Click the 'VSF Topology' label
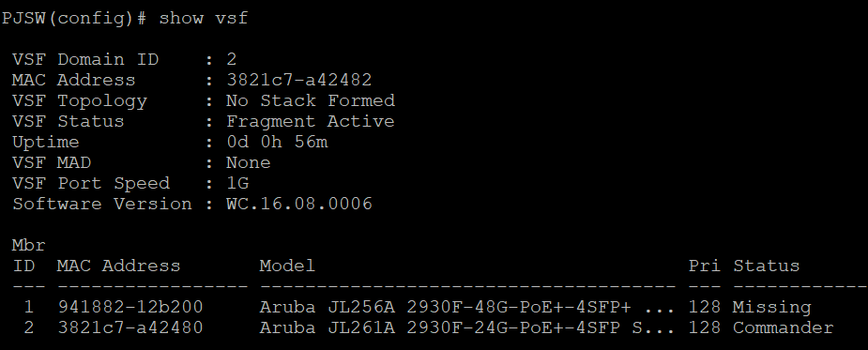The width and height of the screenshot is (868, 350). [x=80, y=101]
